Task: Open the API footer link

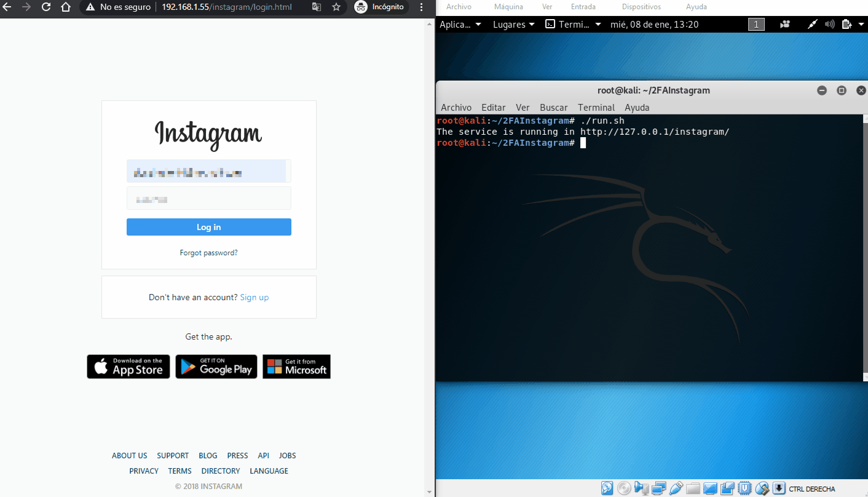Action: [264, 456]
